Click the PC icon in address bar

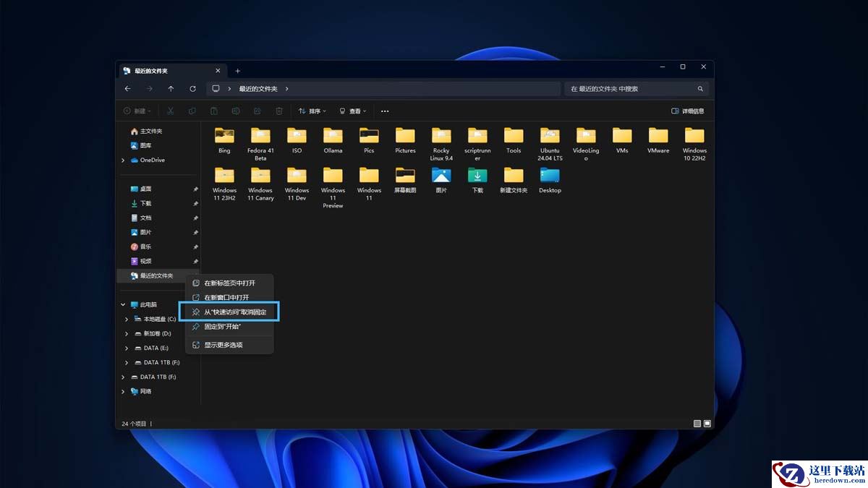[x=216, y=89]
